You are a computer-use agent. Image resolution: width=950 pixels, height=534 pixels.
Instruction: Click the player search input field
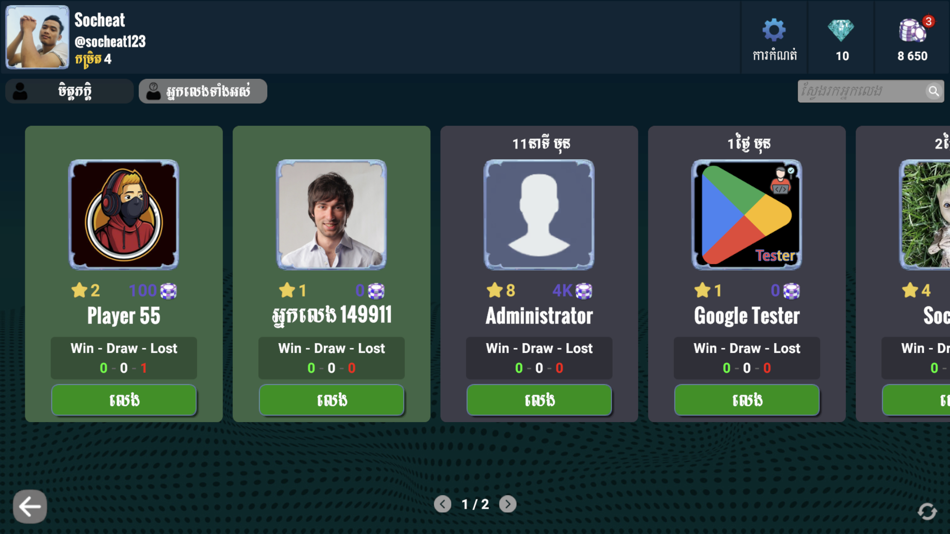click(870, 92)
